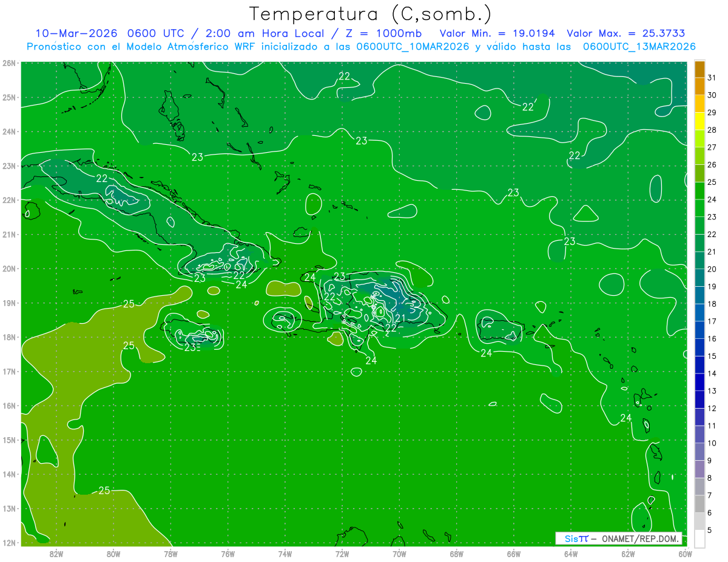The height and width of the screenshot is (562, 728).
Task: Click the '15' label on the color legend
Action: [712, 356]
